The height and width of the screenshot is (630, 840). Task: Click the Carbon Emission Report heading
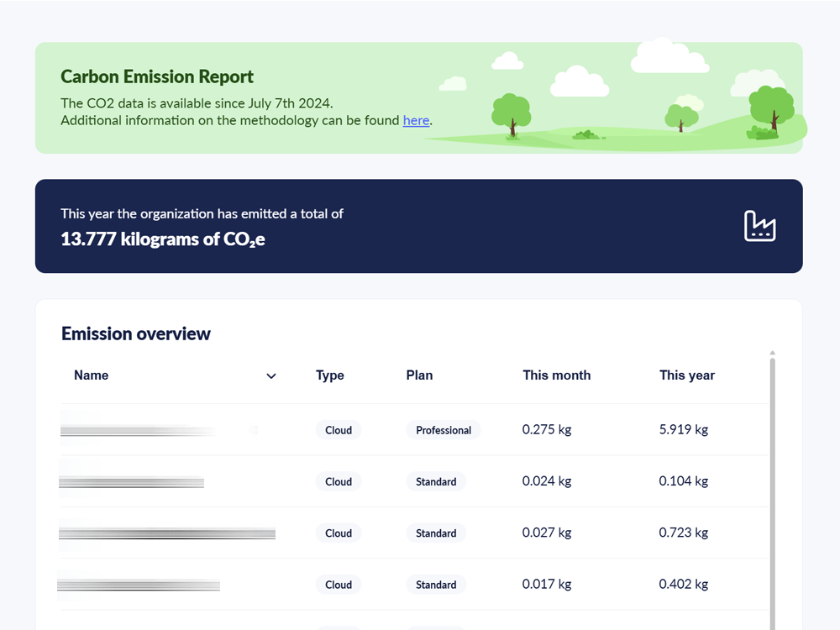pos(156,76)
